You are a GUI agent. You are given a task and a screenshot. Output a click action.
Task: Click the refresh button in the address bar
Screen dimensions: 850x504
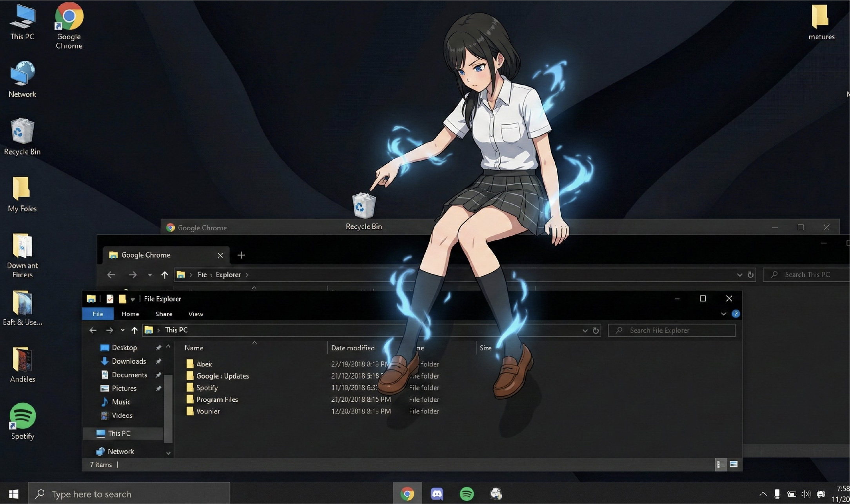pyautogui.click(x=596, y=330)
